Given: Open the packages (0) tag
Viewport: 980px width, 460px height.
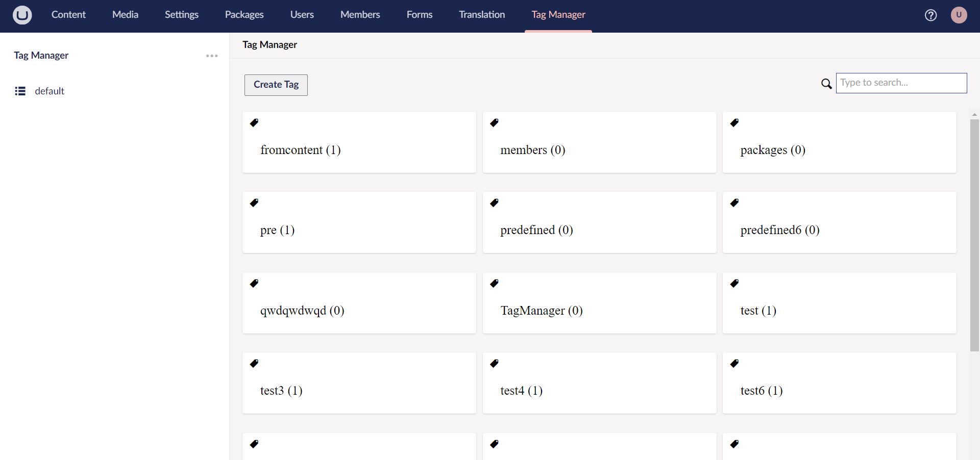Looking at the screenshot, I should coord(840,142).
